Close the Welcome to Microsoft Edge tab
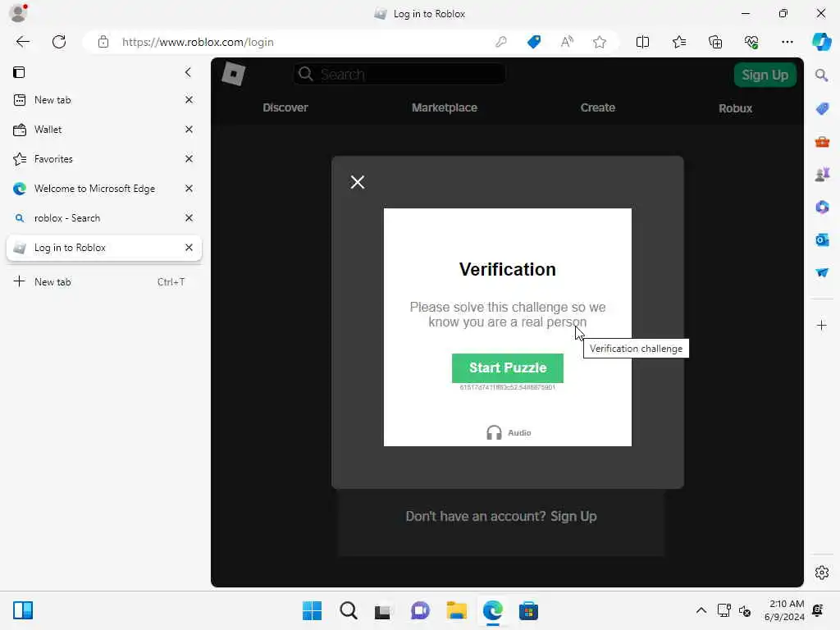 [189, 188]
